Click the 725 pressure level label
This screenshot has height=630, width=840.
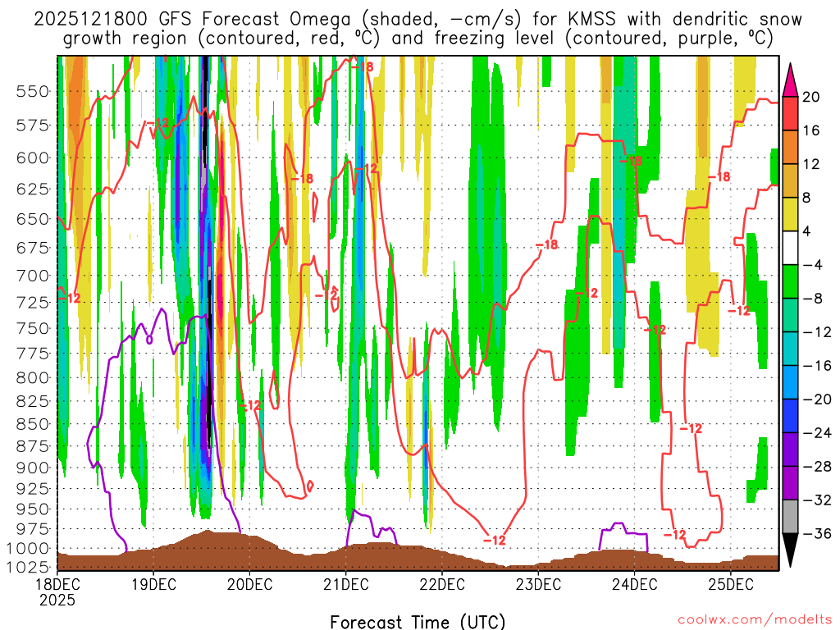tap(33, 303)
